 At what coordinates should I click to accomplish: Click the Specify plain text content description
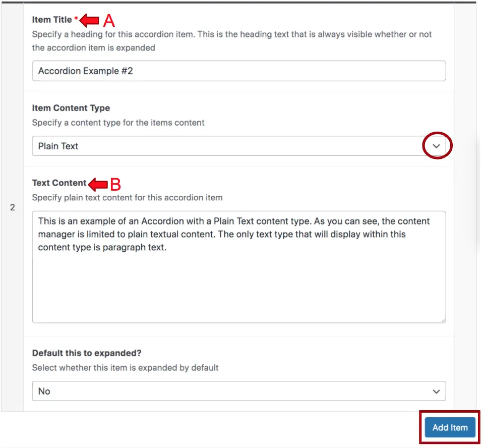click(127, 197)
